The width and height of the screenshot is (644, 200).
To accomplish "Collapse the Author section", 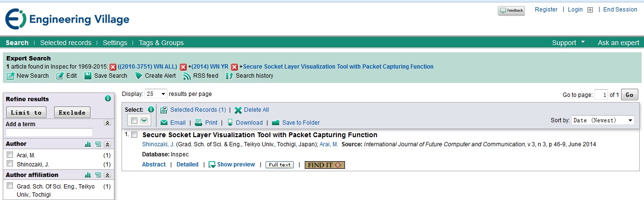I will [x=108, y=144].
